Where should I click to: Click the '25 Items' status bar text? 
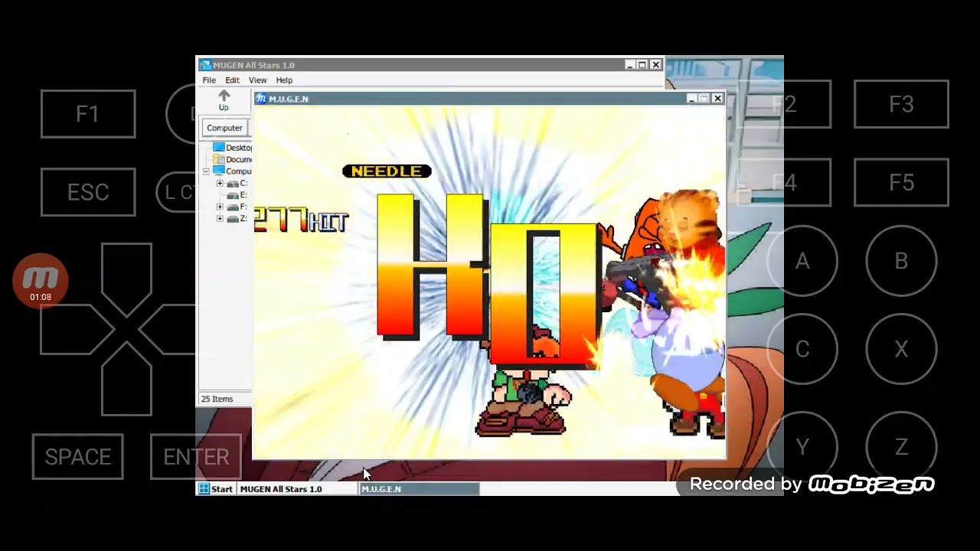217,399
